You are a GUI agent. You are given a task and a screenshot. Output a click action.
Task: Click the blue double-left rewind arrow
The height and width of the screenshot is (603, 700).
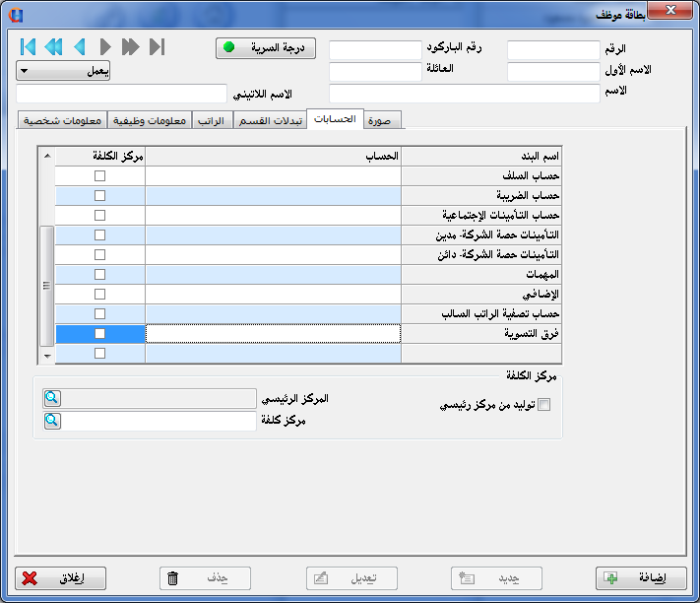tap(53, 46)
